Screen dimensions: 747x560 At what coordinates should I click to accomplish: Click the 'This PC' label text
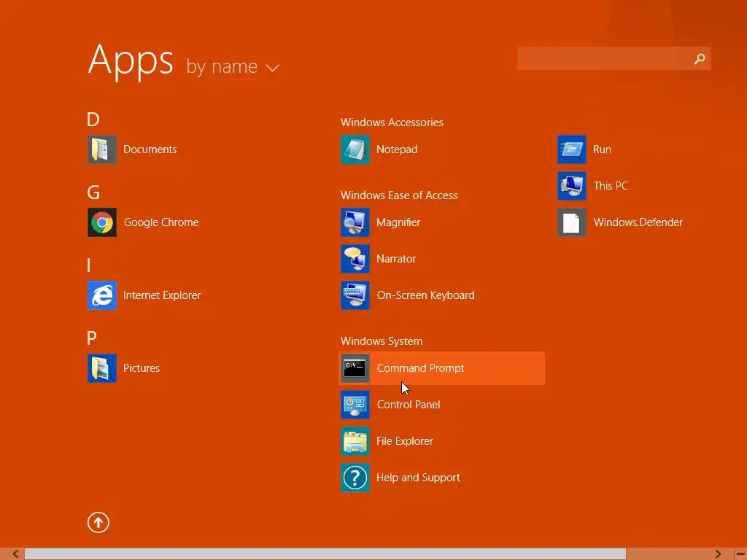[611, 186]
